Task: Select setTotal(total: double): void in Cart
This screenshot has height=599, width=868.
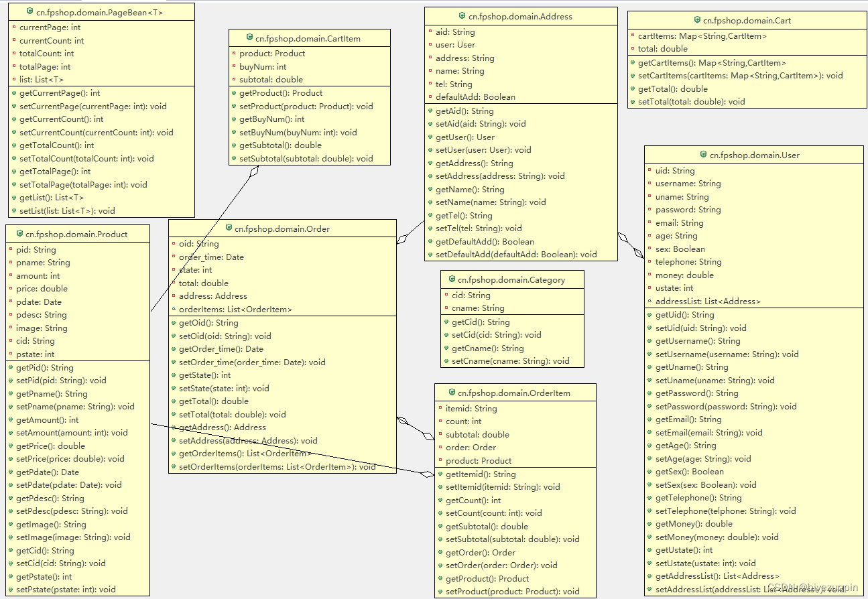Action: [x=692, y=101]
